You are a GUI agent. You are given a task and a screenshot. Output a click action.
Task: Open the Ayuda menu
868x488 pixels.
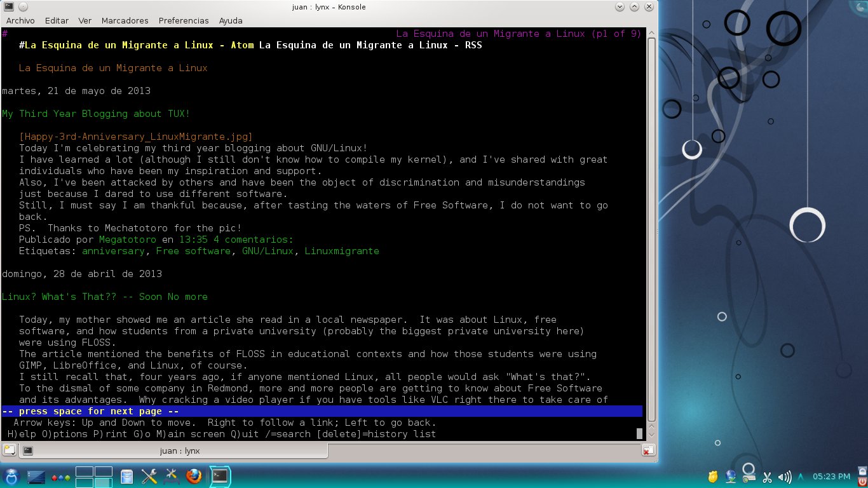pyautogui.click(x=231, y=20)
